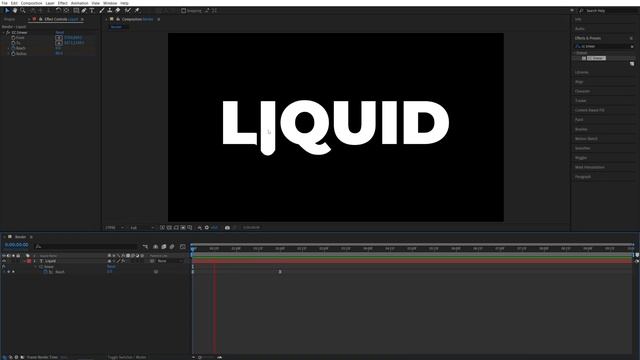Open the Wiggler panel

(581, 158)
